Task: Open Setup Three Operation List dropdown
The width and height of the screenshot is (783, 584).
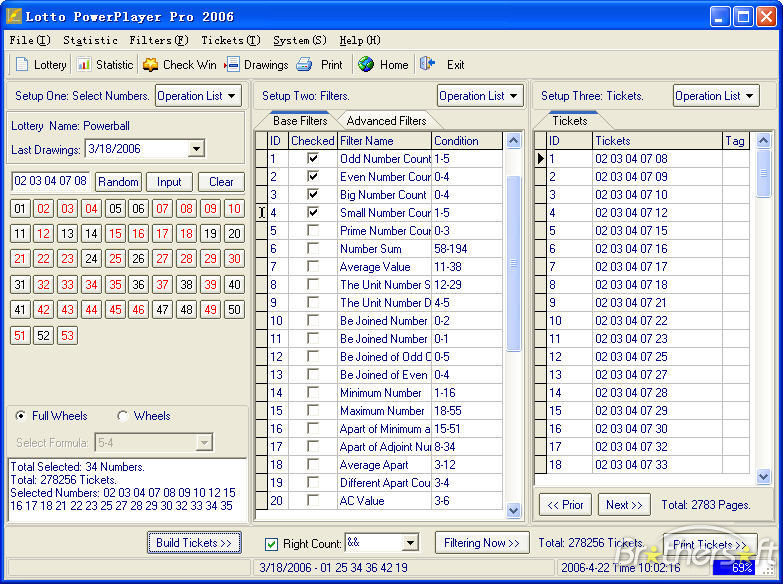Action: 716,96
